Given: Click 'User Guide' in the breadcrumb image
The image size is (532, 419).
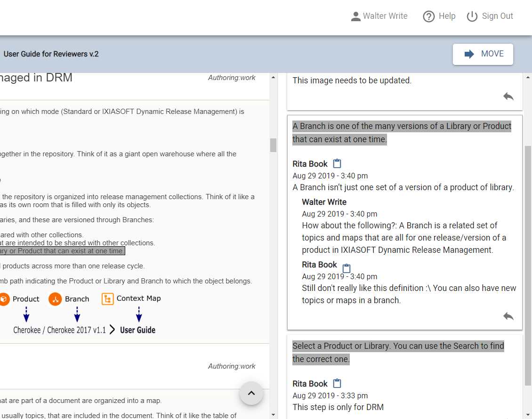Looking at the screenshot, I should (x=138, y=330).
